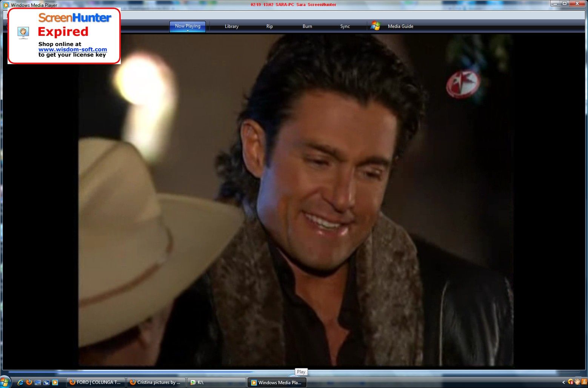
Task: Switch to FORO | COLUNGA taskbar window
Action: click(96, 382)
